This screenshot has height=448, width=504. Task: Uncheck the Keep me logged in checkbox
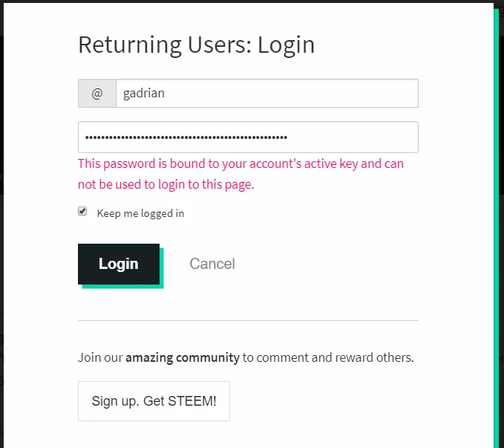(x=82, y=211)
